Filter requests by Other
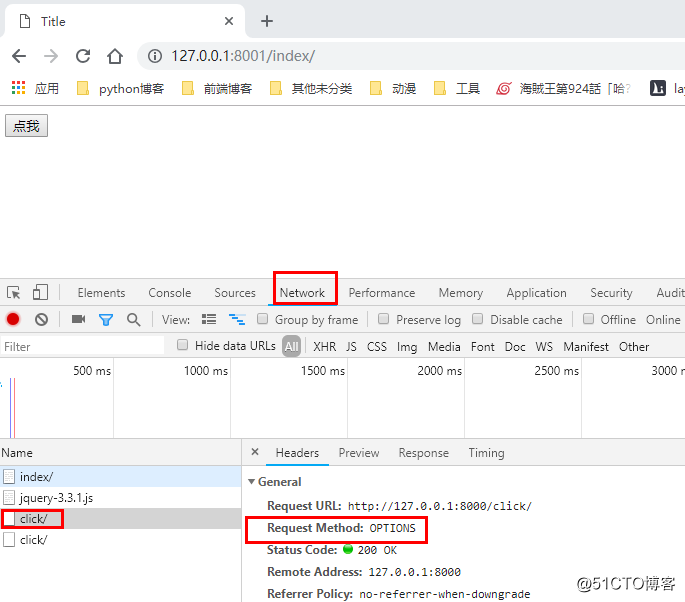 point(633,346)
